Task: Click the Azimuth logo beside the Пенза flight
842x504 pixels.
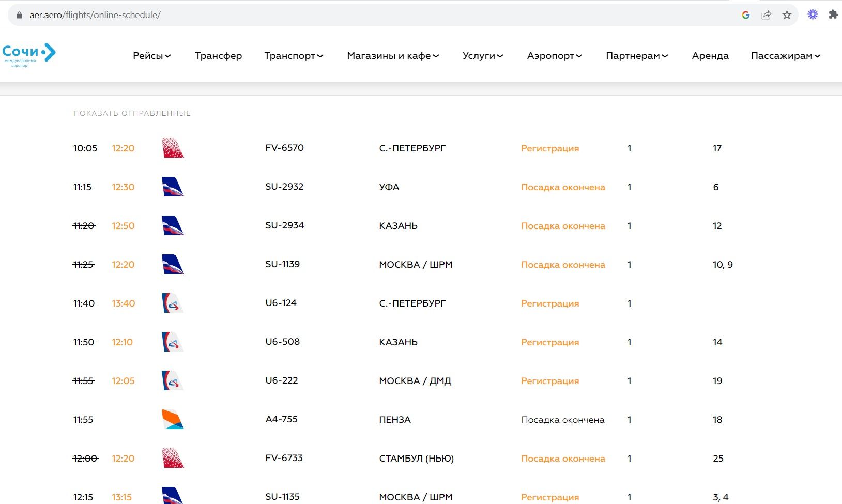Action: pos(172,419)
